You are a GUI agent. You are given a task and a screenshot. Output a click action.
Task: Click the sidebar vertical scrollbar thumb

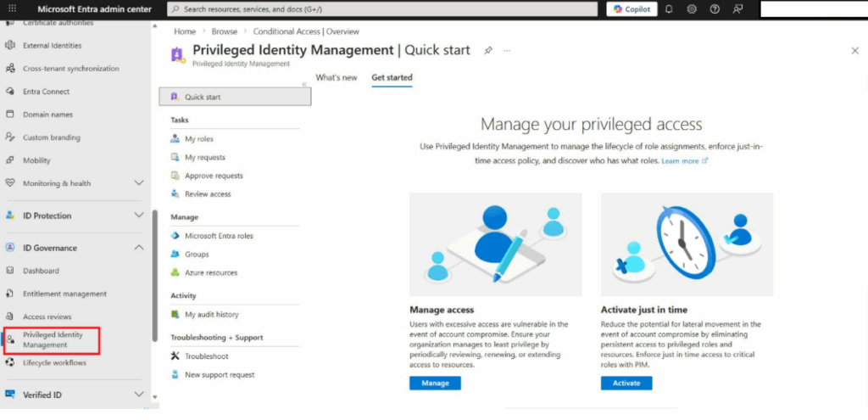click(155, 276)
